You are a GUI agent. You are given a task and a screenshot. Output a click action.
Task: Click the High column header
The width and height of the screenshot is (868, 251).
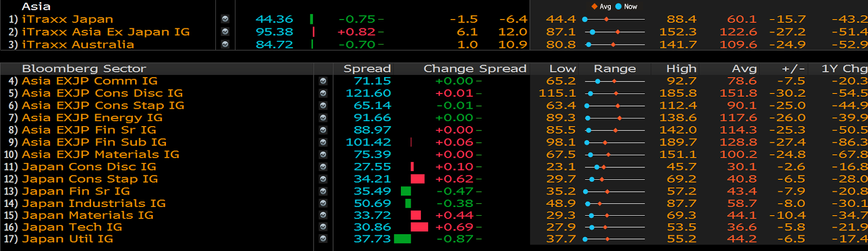pos(681,68)
